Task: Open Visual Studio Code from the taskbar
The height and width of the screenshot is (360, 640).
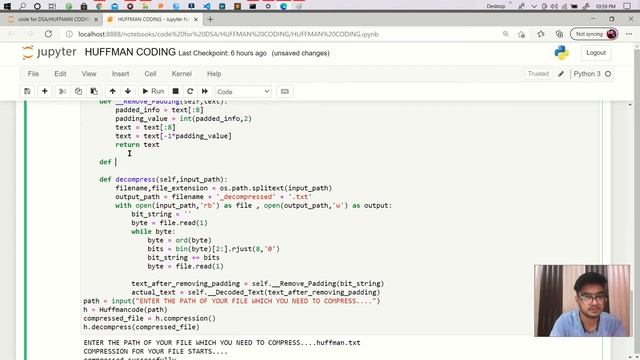Action: click(x=207, y=6)
